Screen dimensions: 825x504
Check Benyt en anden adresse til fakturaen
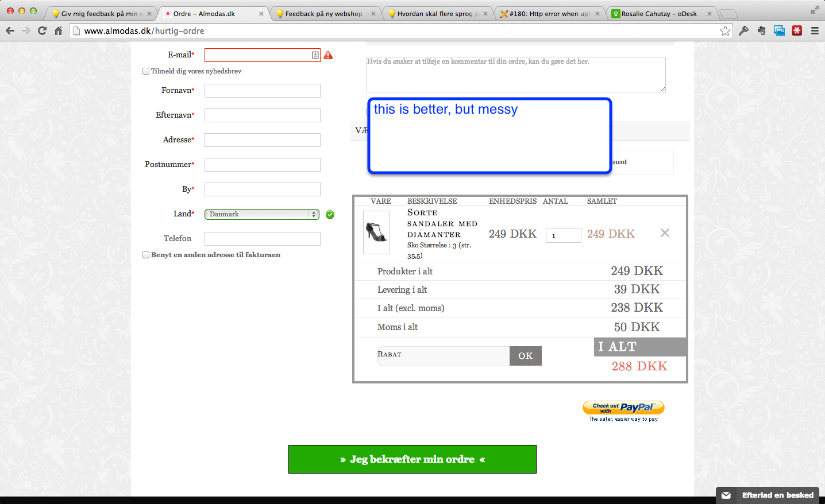coord(146,255)
